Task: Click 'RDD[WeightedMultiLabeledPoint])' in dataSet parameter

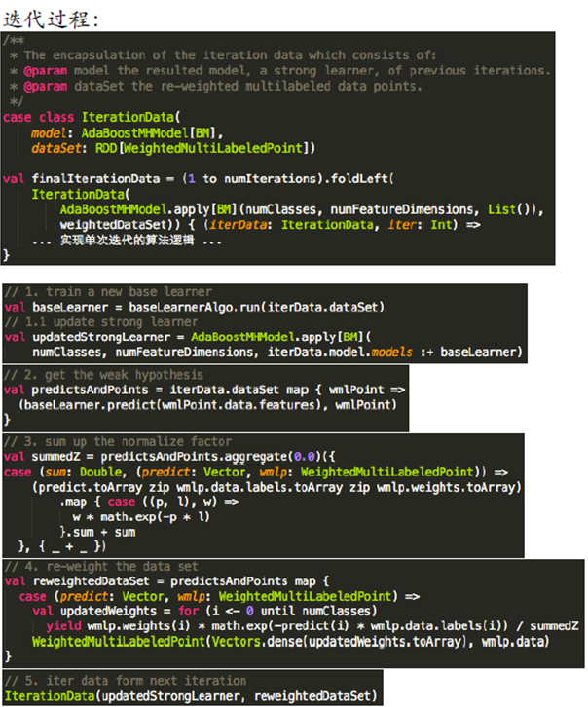Action: 205,148
